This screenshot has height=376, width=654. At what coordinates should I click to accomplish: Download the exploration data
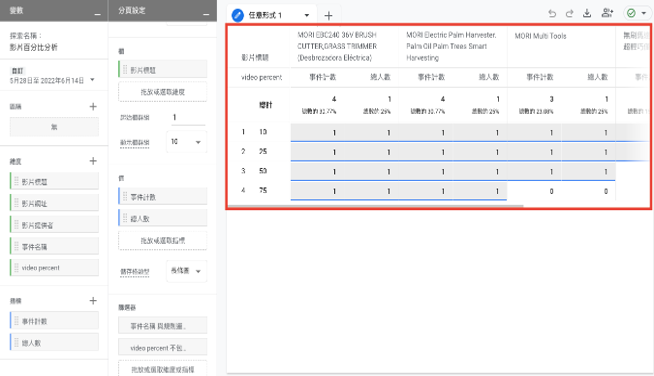tap(587, 13)
